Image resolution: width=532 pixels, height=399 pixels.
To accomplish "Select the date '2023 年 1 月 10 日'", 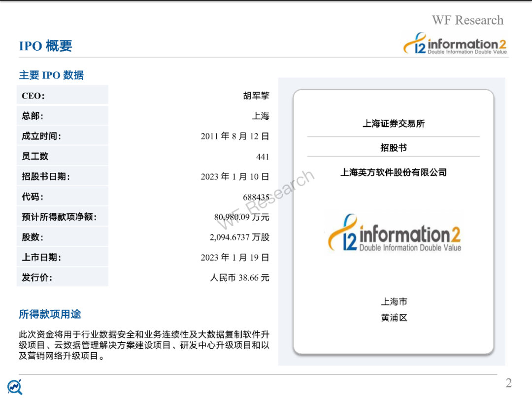I will coord(235,176).
